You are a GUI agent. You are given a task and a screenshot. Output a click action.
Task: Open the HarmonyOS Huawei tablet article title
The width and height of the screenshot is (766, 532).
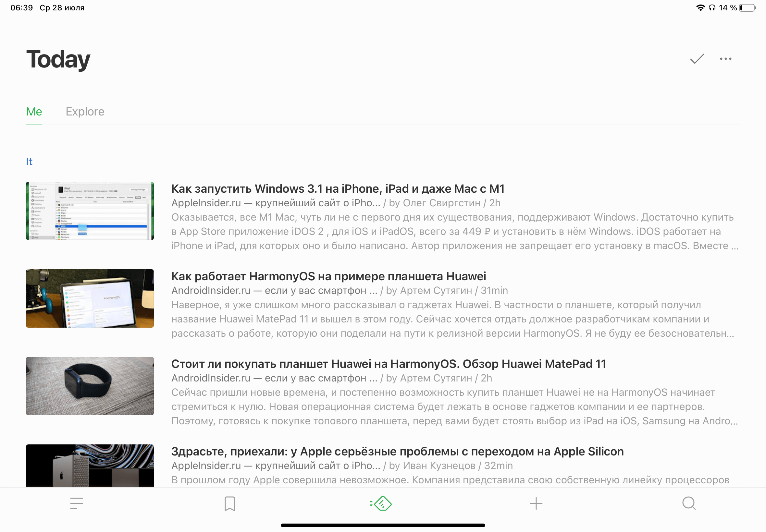(328, 276)
